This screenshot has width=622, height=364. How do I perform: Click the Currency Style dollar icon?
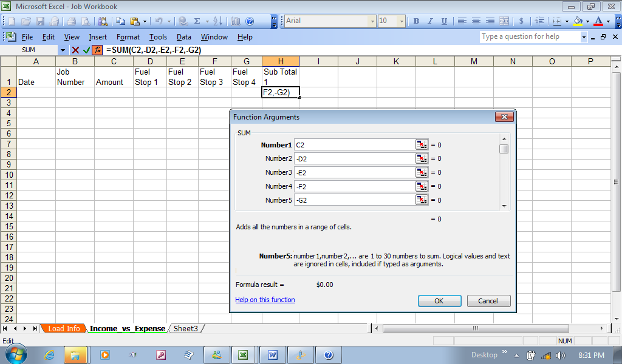coord(522,21)
